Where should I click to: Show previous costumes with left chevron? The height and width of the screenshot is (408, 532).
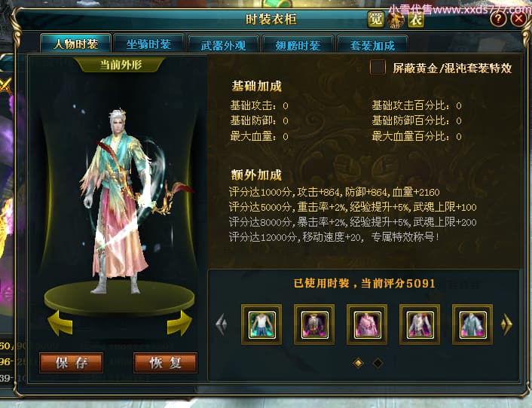[222, 324]
